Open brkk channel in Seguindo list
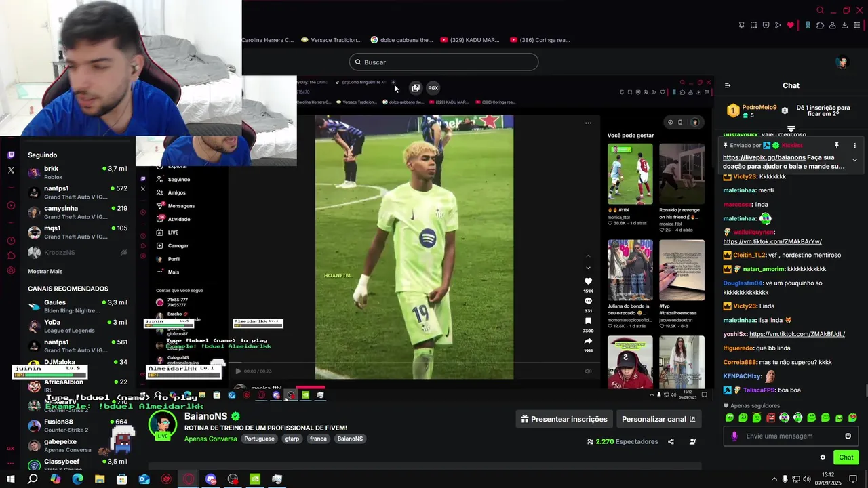This screenshot has height=488, width=868. coord(77,172)
